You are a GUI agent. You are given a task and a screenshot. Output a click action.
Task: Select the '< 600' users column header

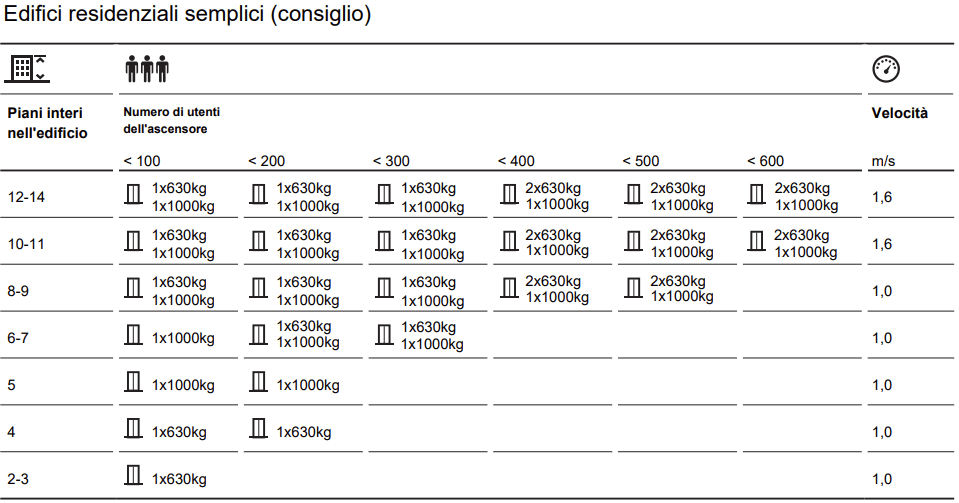pos(765,161)
